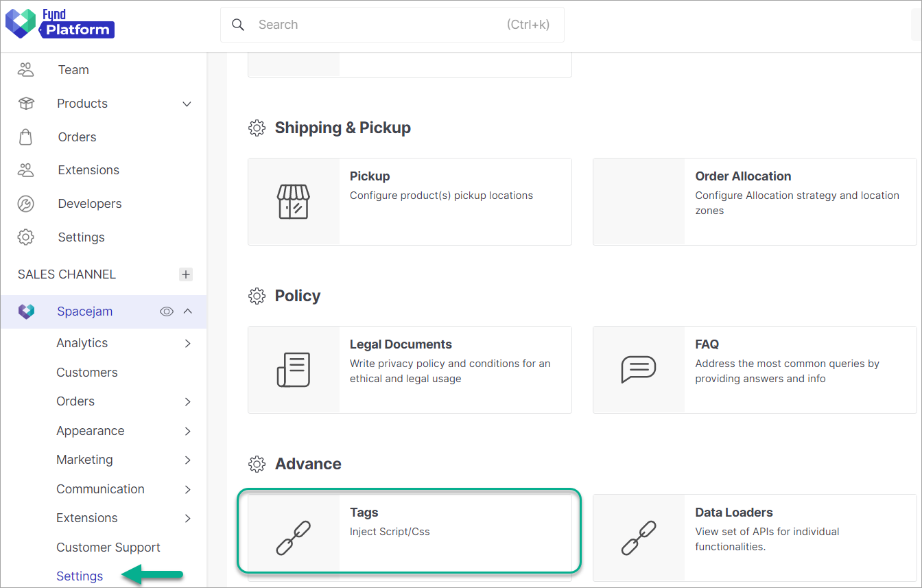Image resolution: width=922 pixels, height=588 pixels.
Task: Open the Legal Documents card title
Action: coord(401,344)
